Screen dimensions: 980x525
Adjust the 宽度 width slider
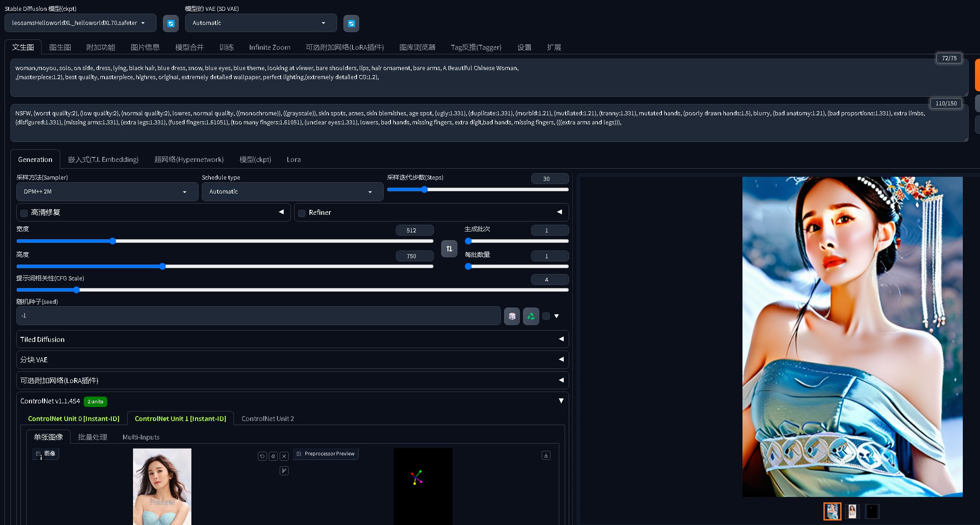coord(225,241)
